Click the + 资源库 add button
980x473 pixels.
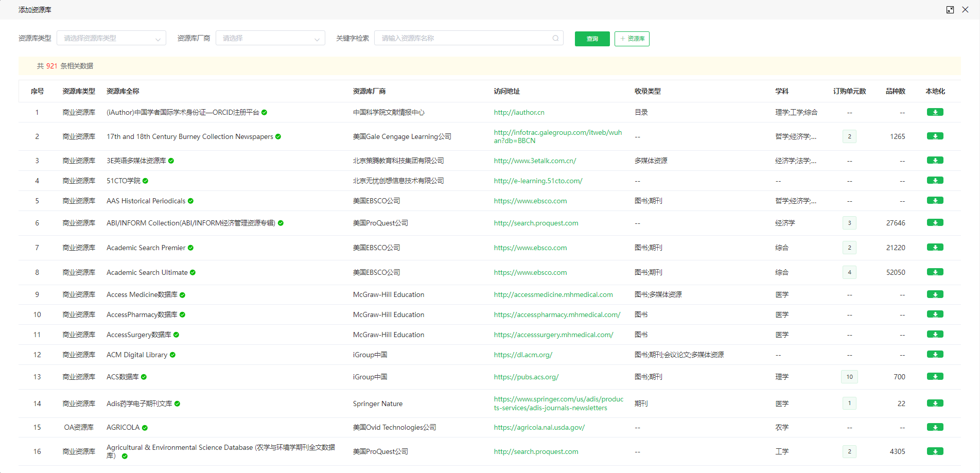click(632, 39)
